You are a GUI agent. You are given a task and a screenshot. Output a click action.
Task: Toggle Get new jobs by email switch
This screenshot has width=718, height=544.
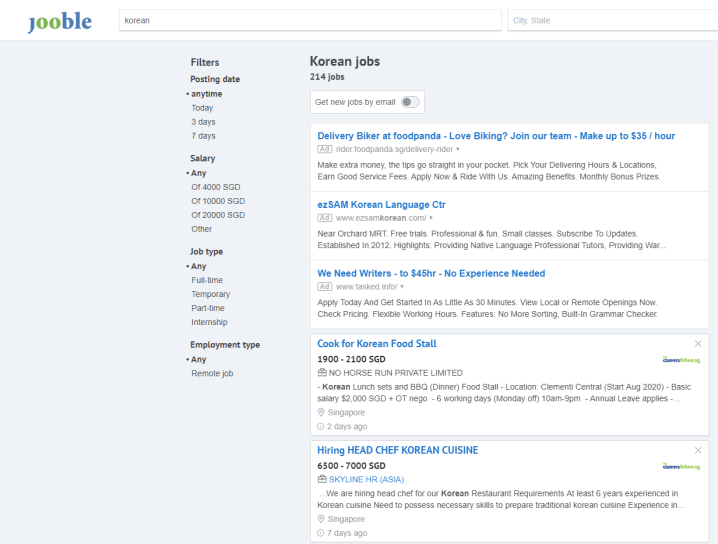click(410, 102)
